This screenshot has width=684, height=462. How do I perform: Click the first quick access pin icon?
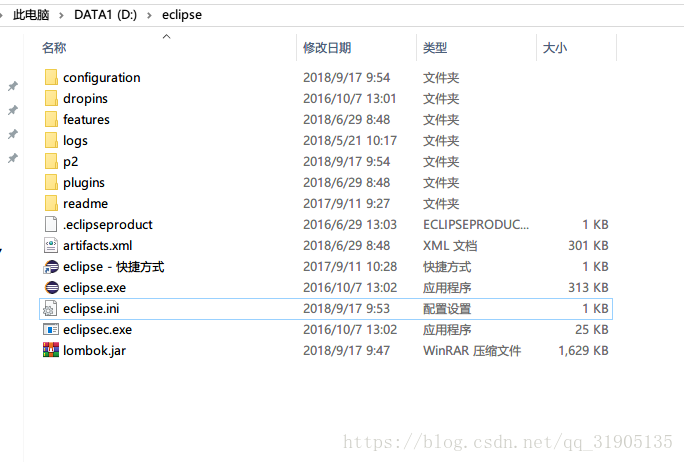tap(13, 86)
